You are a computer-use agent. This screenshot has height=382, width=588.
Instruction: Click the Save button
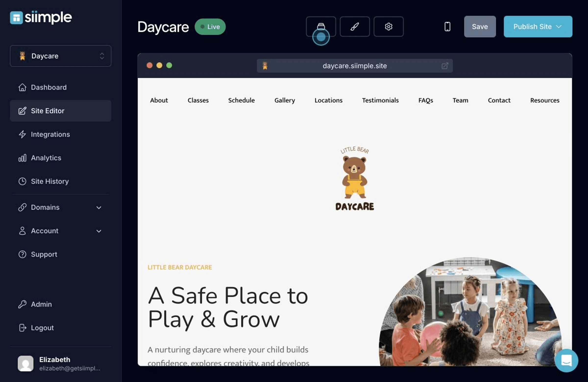480,26
